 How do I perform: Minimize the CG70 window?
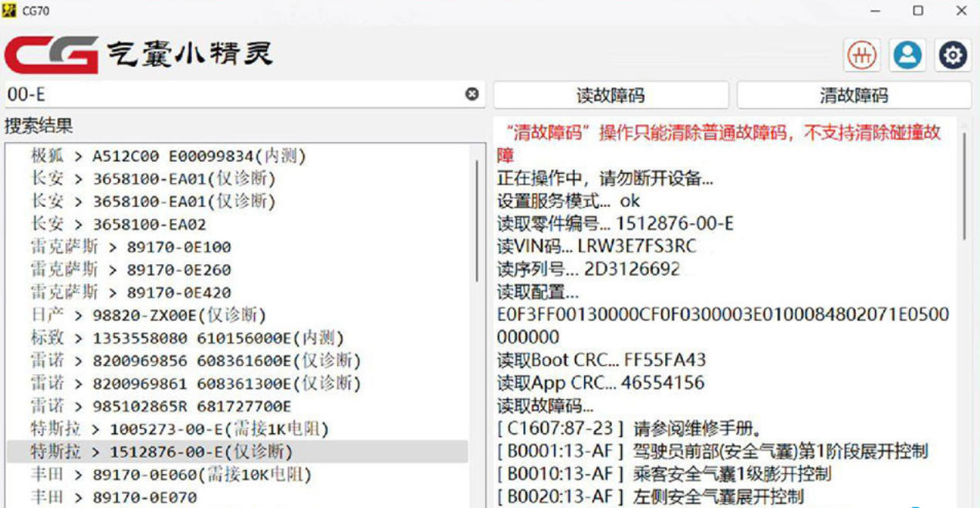coord(875,11)
